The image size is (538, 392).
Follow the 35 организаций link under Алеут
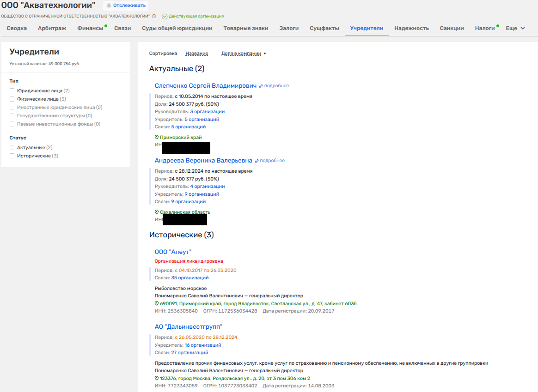[x=190, y=278]
